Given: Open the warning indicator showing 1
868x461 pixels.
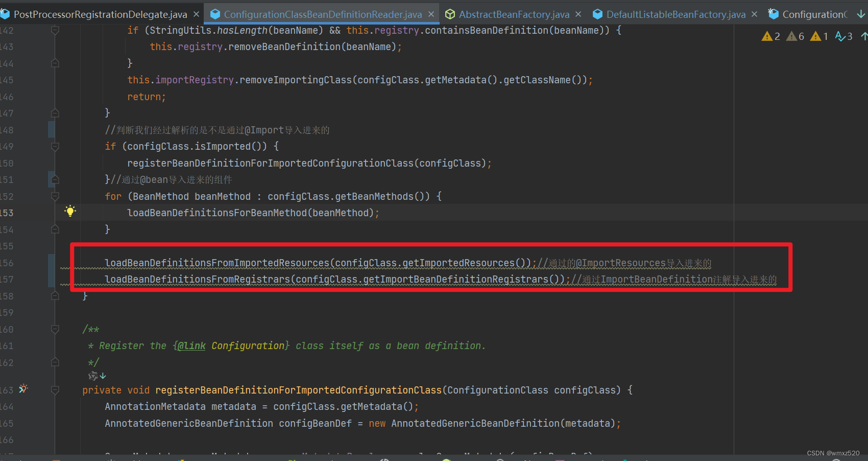Looking at the screenshot, I should (819, 36).
